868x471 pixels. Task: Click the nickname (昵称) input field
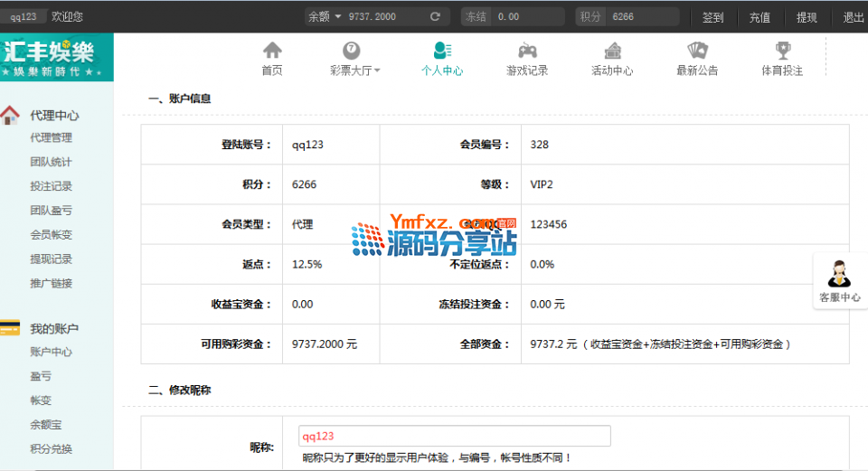454,436
